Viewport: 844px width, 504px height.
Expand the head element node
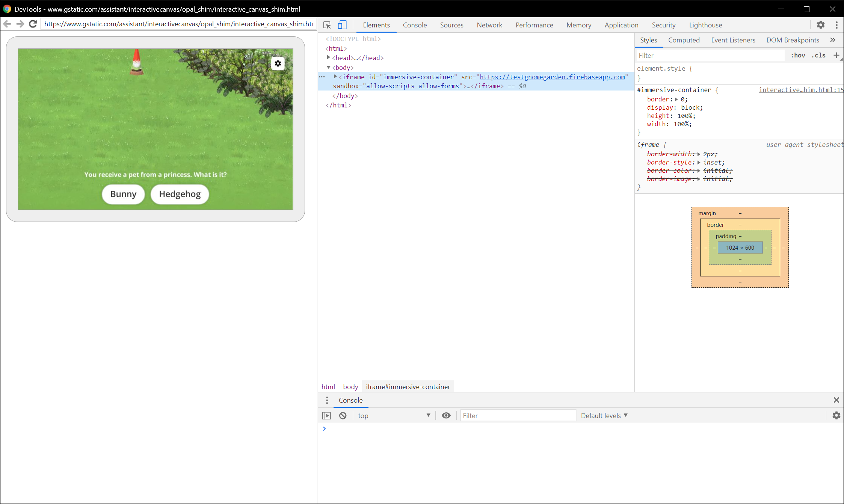(329, 57)
